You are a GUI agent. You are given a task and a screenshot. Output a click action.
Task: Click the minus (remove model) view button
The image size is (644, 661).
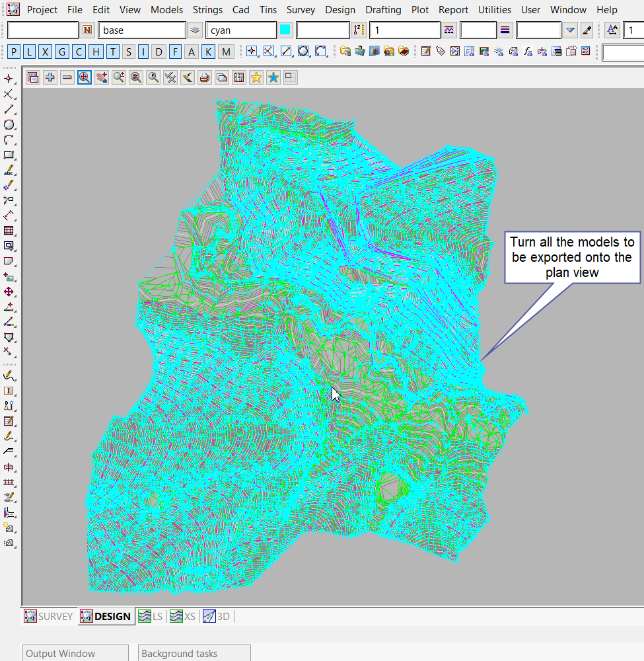point(67,77)
